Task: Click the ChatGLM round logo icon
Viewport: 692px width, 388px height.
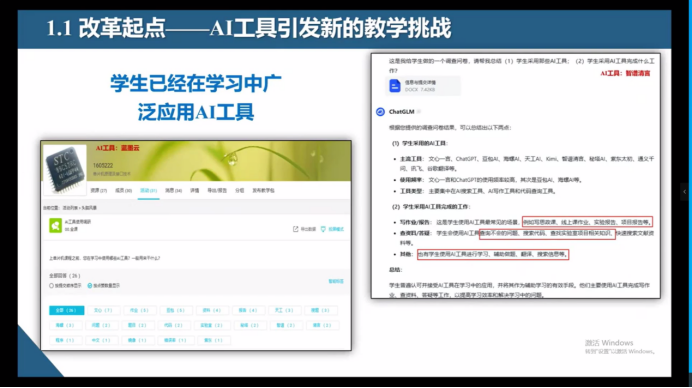Action: click(380, 112)
